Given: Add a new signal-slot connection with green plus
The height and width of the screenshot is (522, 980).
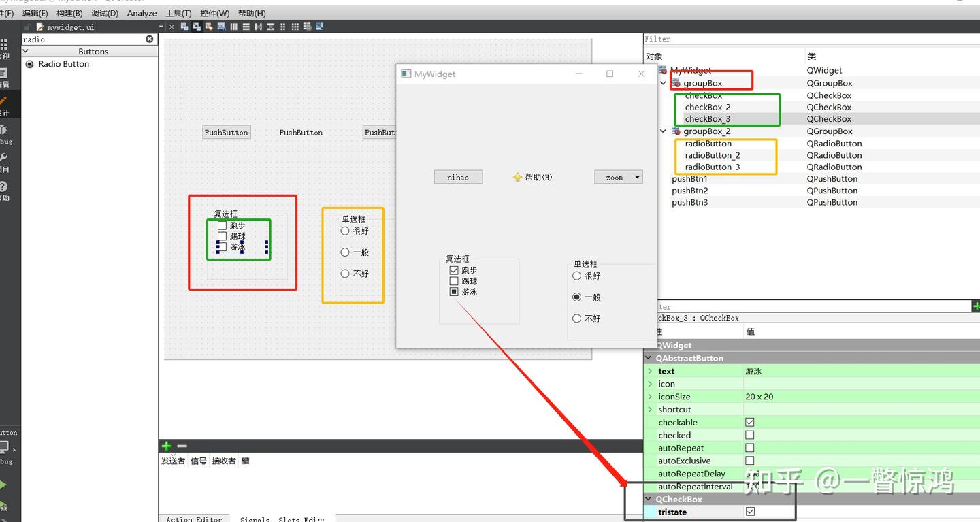Looking at the screenshot, I should pos(166,446).
